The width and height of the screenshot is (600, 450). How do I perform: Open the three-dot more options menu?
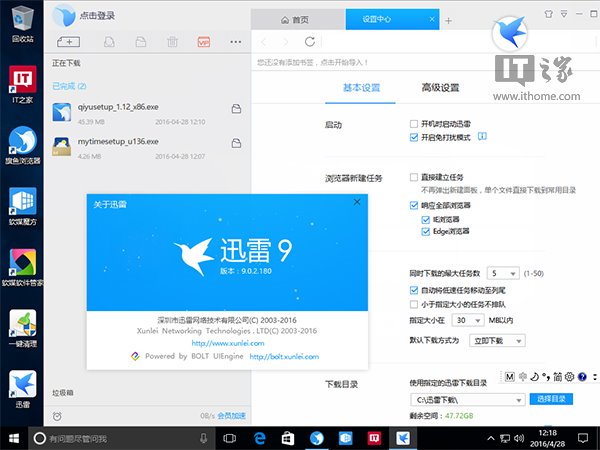pyautogui.click(x=236, y=42)
